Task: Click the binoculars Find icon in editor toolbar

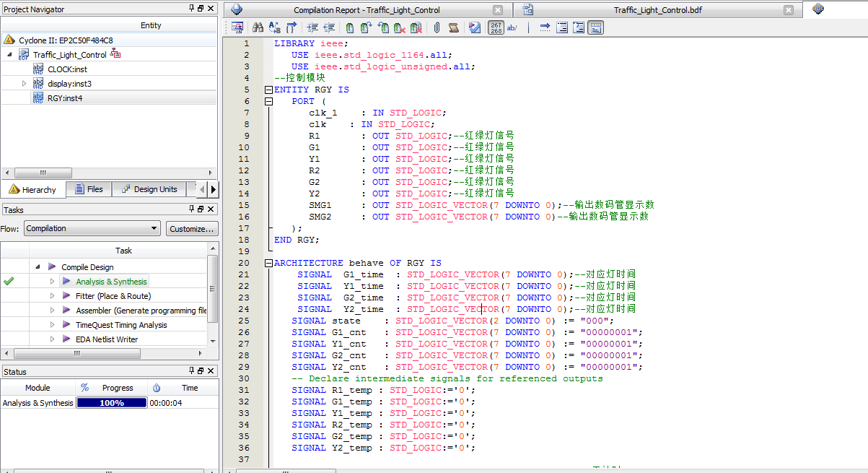Action: tap(258, 28)
